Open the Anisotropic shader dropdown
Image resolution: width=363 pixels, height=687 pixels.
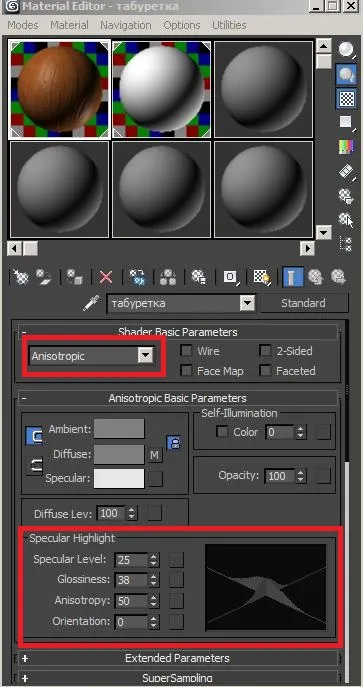click(92, 356)
